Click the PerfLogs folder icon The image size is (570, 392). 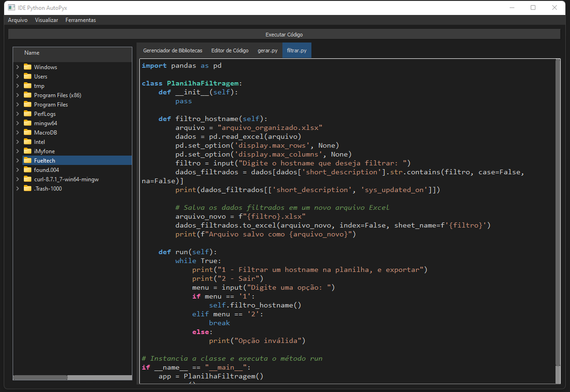coord(28,114)
